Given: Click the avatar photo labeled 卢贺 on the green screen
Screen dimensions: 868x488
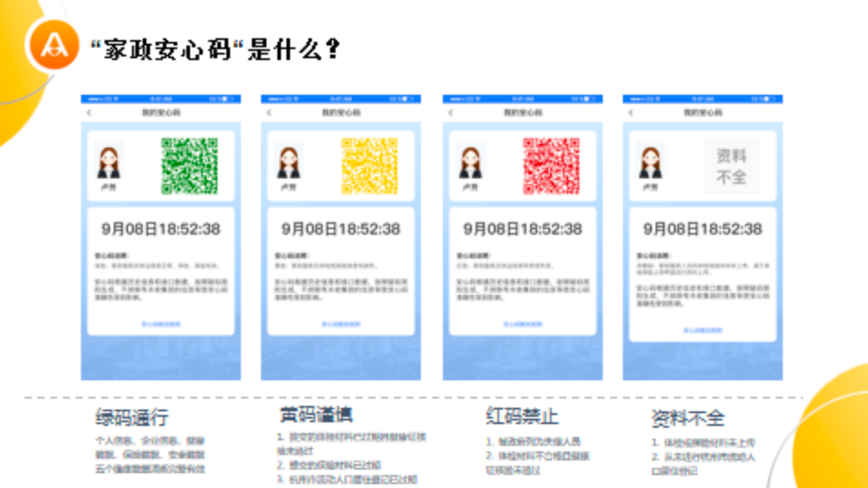Looking at the screenshot, I should pyautogui.click(x=107, y=161).
